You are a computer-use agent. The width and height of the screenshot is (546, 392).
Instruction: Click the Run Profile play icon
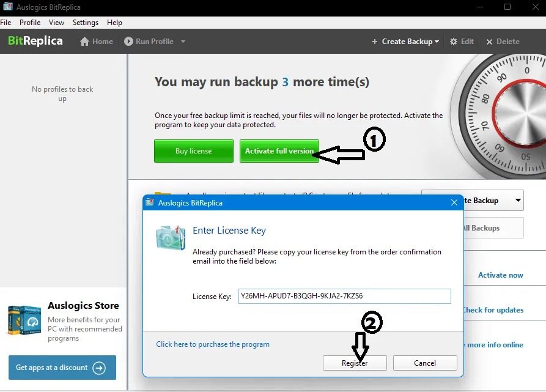128,42
